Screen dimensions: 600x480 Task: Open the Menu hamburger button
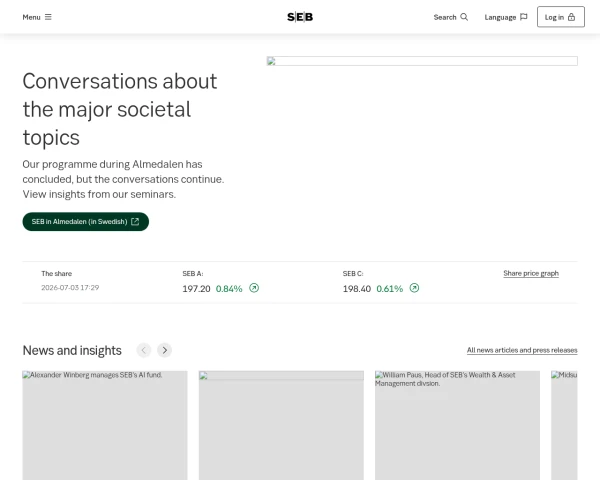tap(37, 17)
